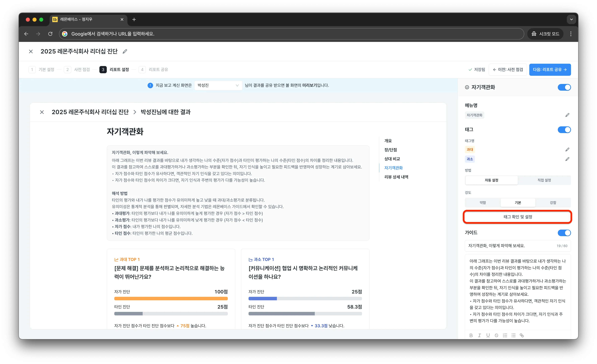Image resolution: width=597 pixels, height=364 pixels.
Task: Apply bold formatting in guide editor
Action: [x=471, y=335]
